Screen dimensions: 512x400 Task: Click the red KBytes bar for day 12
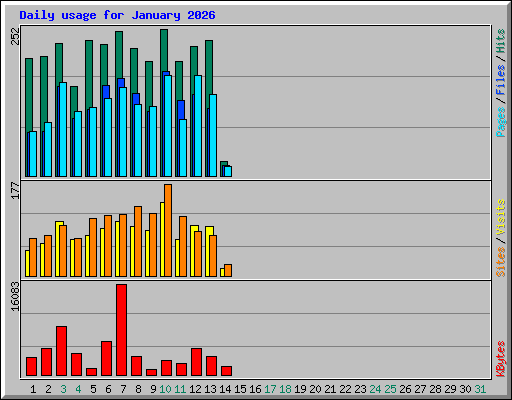click(x=197, y=362)
